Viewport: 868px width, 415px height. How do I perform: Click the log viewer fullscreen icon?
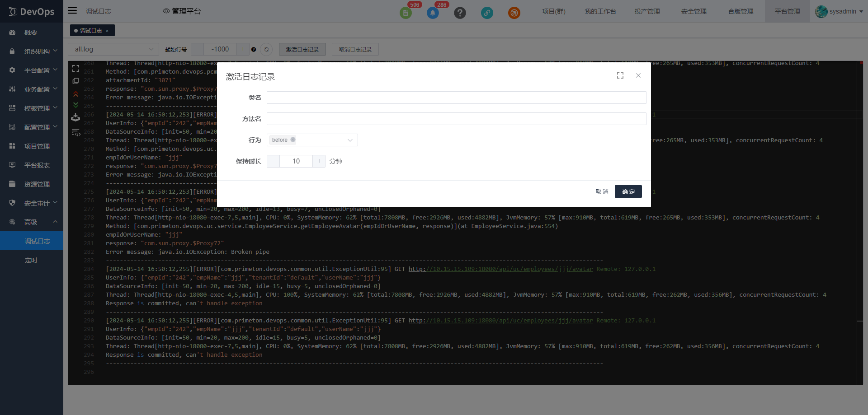coord(76,69)
